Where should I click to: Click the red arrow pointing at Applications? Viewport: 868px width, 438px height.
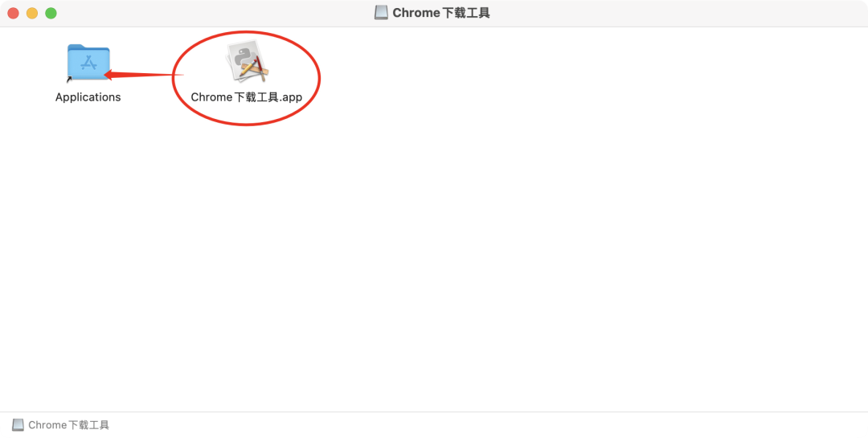pos(144,74)
